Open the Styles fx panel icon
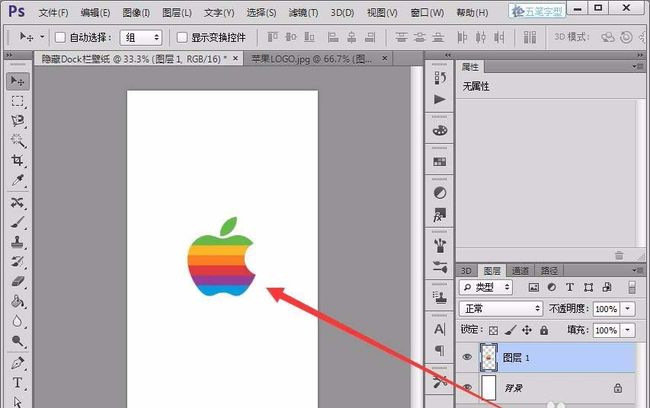Image resolution: width=650 pixels, height=408 pixels. tap(439, 215)
